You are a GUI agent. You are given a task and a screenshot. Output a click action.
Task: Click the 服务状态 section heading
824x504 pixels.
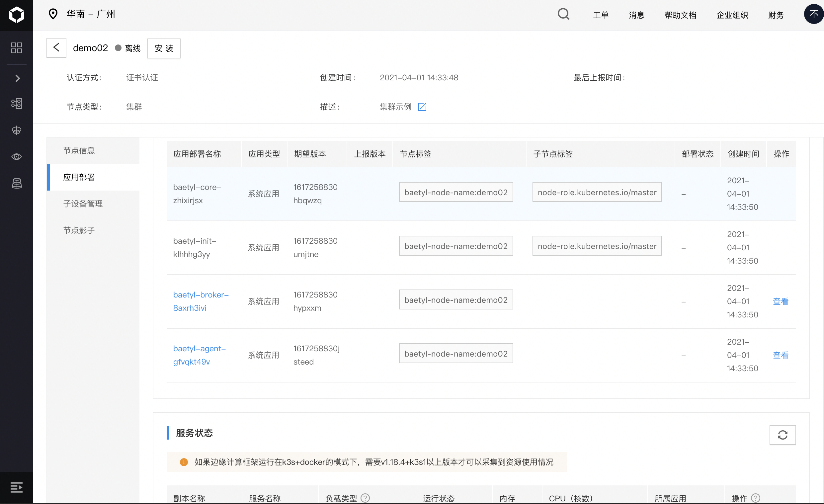pyautogui.click(x=194, y=433)
